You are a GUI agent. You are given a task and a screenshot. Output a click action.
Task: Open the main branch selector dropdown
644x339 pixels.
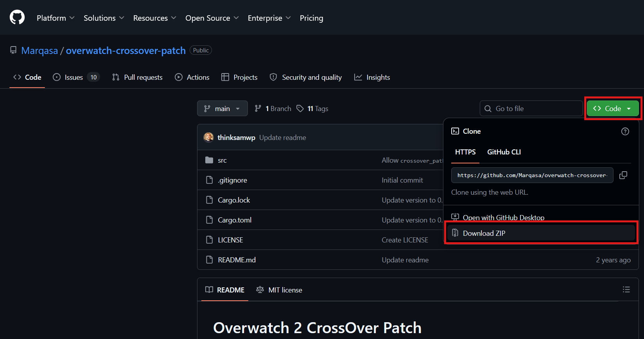[222, 108]
